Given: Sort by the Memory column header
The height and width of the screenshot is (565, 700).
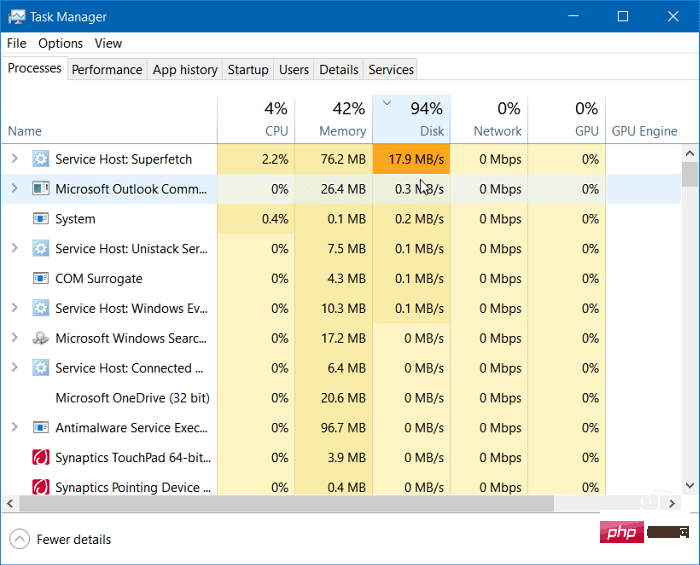Looking at the screenshot, I should pyautogui.click(x=334, y=120).
